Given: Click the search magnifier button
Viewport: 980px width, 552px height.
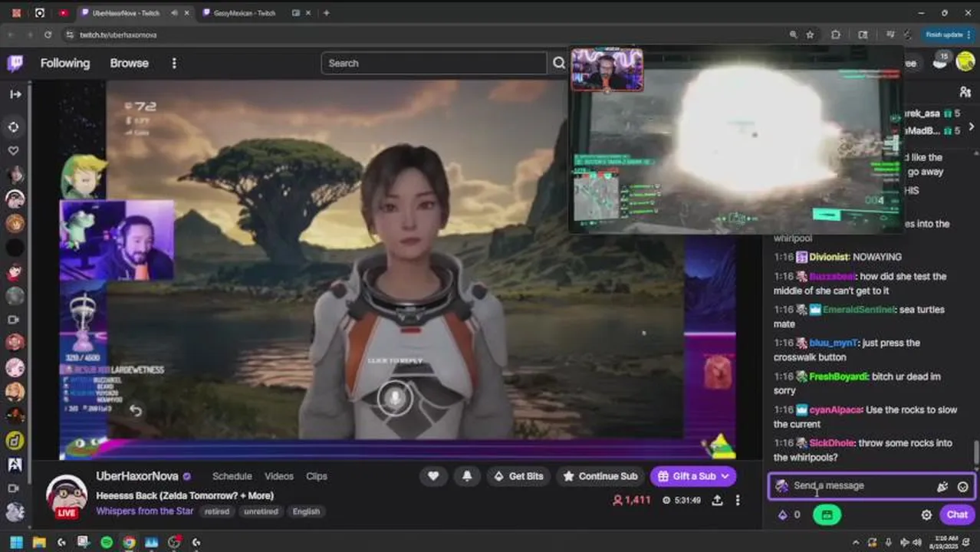Looking at the screenshot, I should tap(559, 63).
